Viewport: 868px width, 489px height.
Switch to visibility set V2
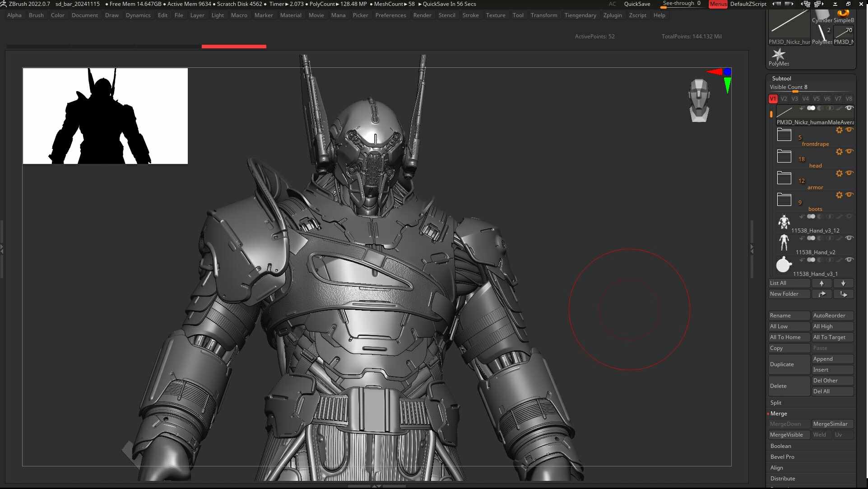point(784,99)
